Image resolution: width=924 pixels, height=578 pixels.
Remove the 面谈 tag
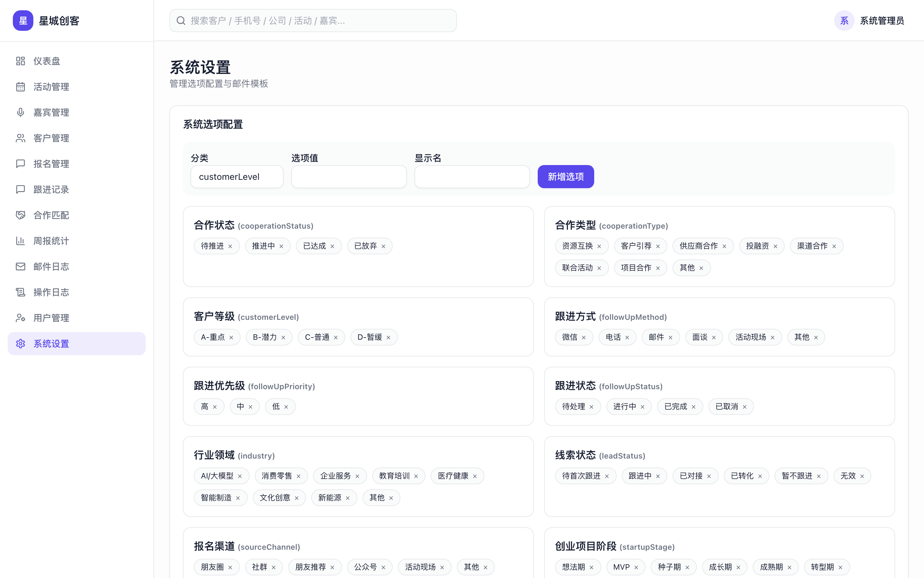coord(714,337)
